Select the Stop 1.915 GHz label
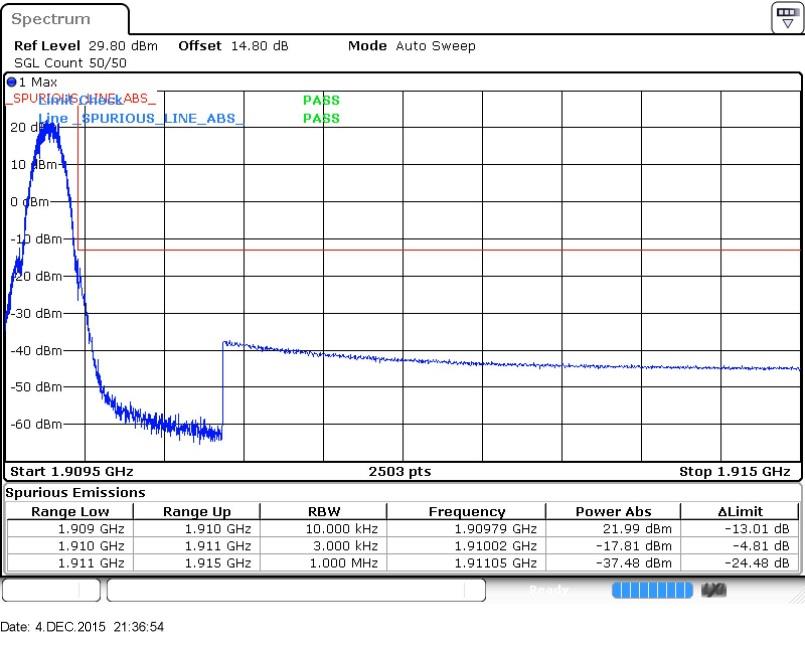 (x=735, y=471)
